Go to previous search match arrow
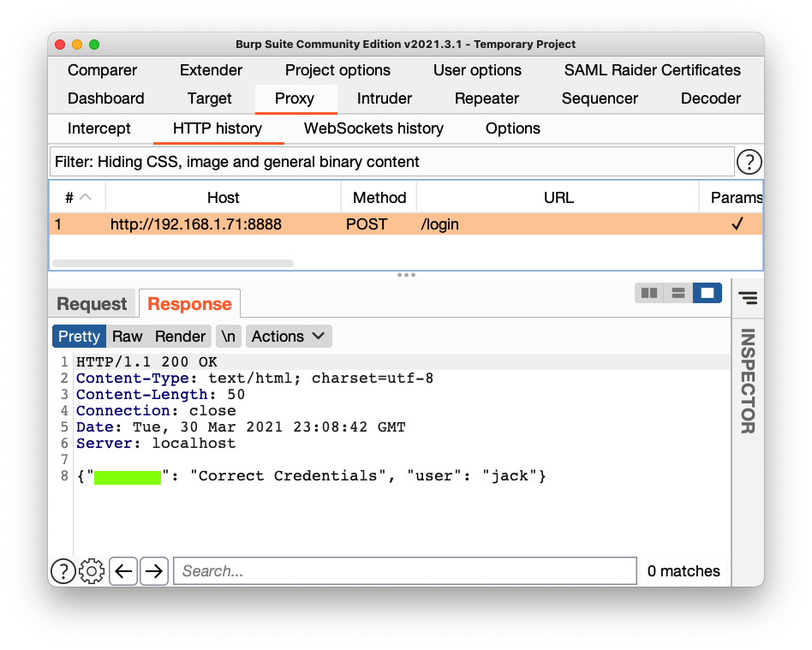The height and width of the screenshot is (650, 812). coord(123,571)
